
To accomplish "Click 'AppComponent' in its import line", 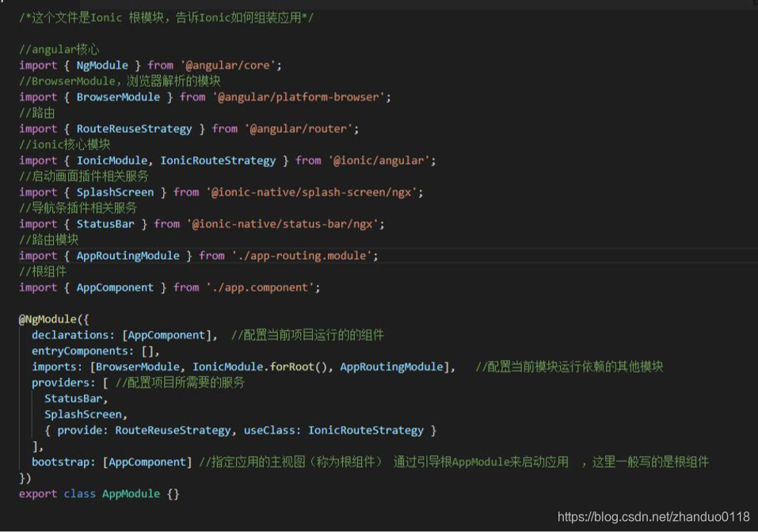I will (115, 287).
